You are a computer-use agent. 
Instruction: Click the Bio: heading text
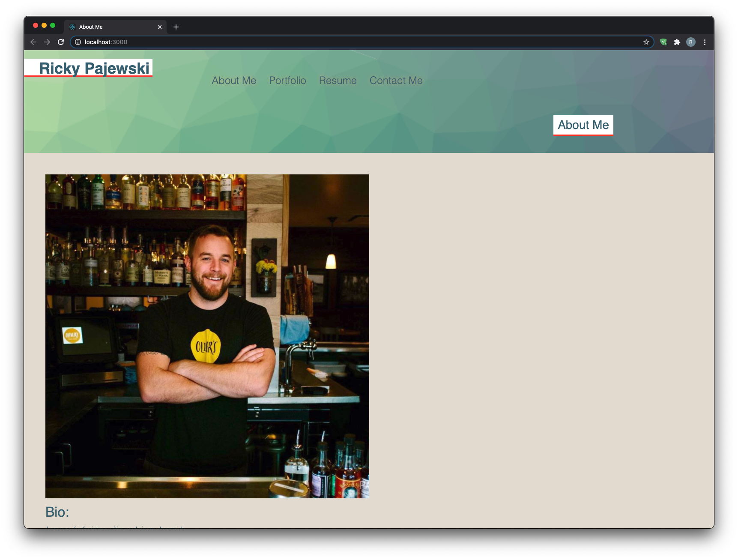[x=57, y=512]
